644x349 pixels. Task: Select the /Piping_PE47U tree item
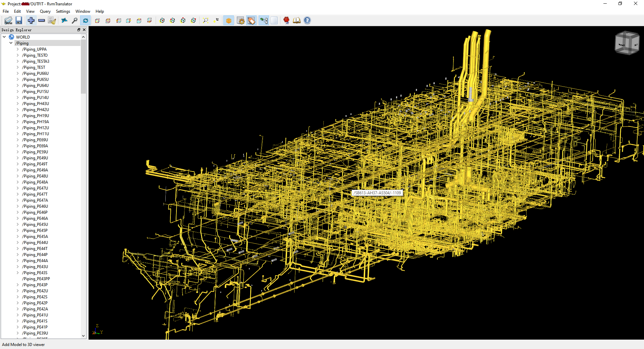coord(35,188)
